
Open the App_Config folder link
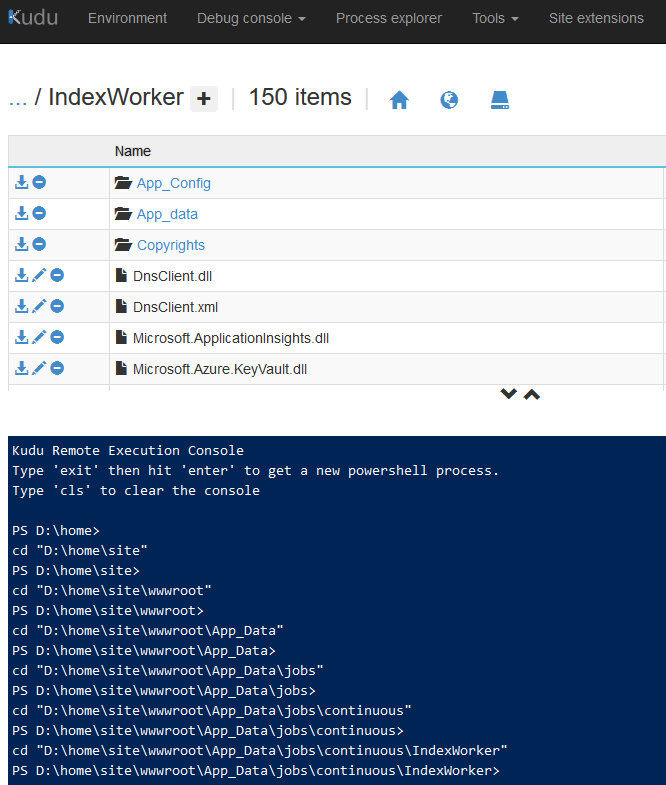174,183
